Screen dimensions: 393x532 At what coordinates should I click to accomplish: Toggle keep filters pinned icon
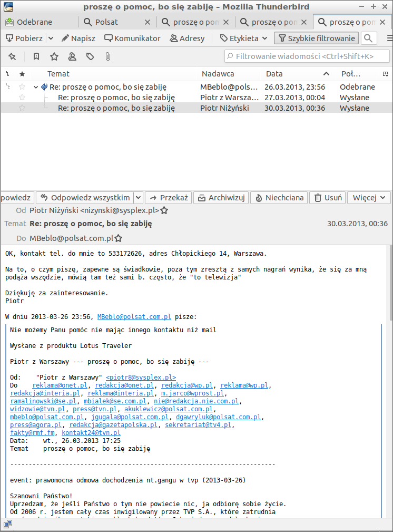click(x=12, y=56)
